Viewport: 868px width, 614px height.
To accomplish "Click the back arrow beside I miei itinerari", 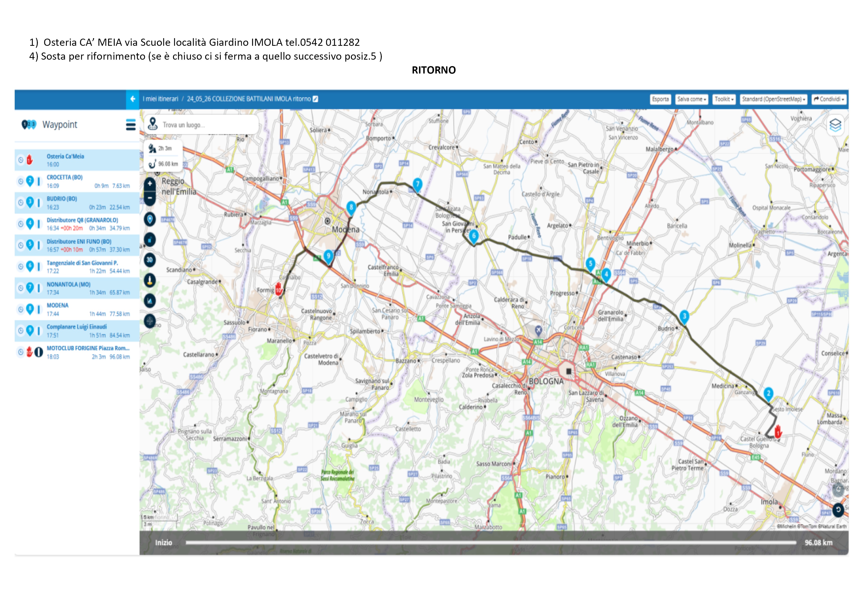I will pyautogui.click(x=133, y=99).
